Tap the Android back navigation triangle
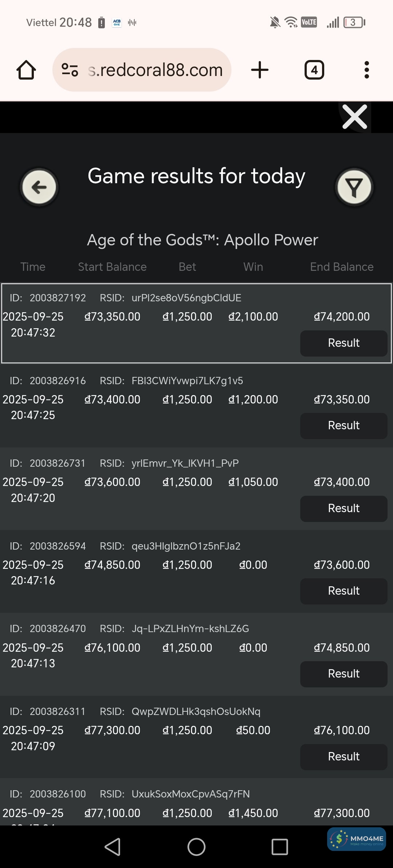This screenshot has width=393, height=868. [113, 847]
